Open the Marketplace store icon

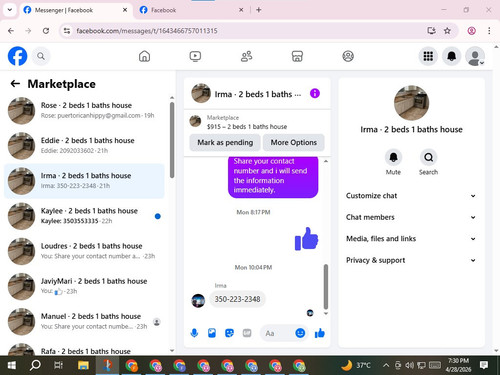(297, 56)
